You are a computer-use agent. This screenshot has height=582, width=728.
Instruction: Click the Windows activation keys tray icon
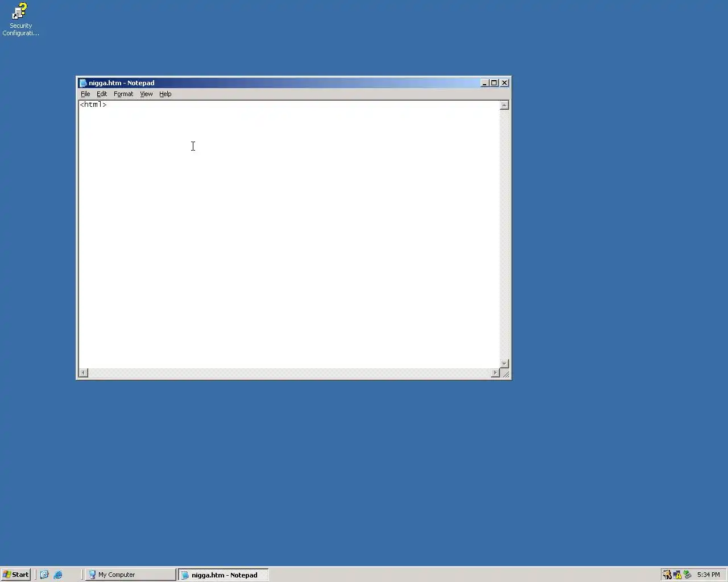[667, 575]
